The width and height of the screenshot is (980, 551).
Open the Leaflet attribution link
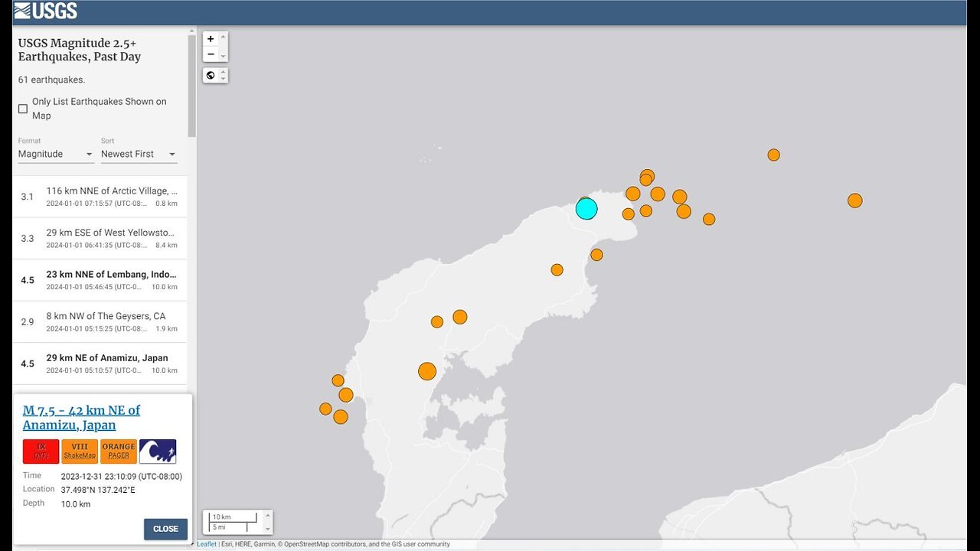pyautogui.click(x=207, y=544)
